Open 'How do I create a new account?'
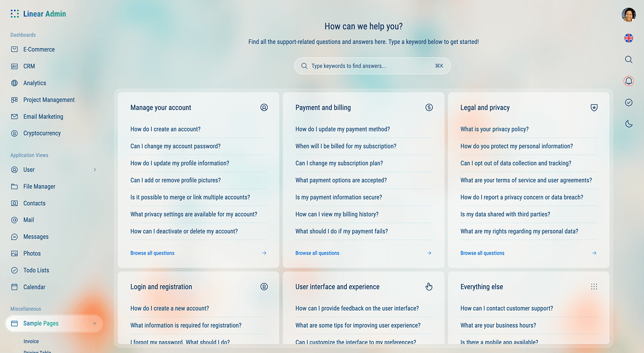 [170, 308]
